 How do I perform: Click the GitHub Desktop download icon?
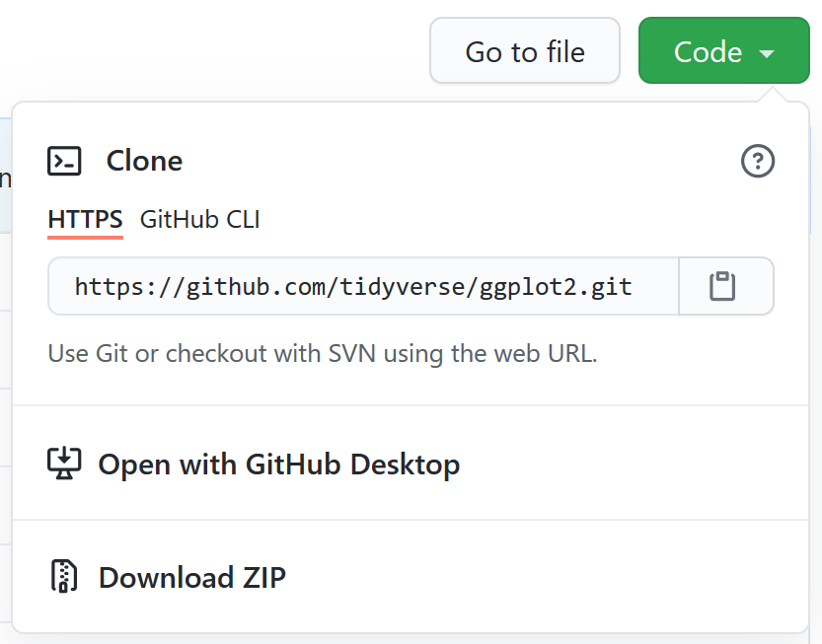tap(64, 464)
